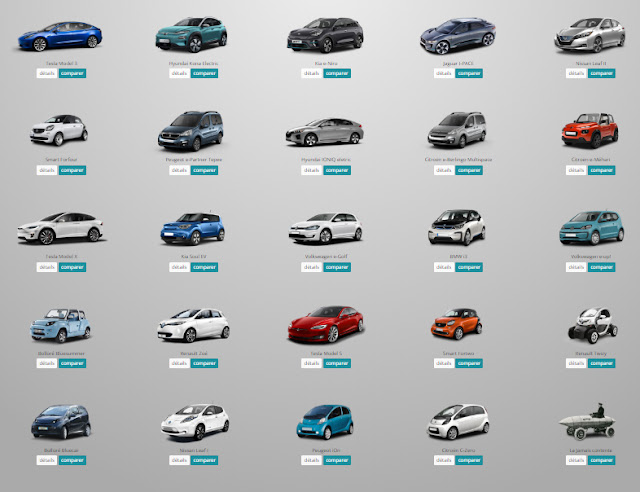This screenshot has height=492, width=640.
Task: Open the white Volkswagen e-Golf image
Action: (325, 228)
